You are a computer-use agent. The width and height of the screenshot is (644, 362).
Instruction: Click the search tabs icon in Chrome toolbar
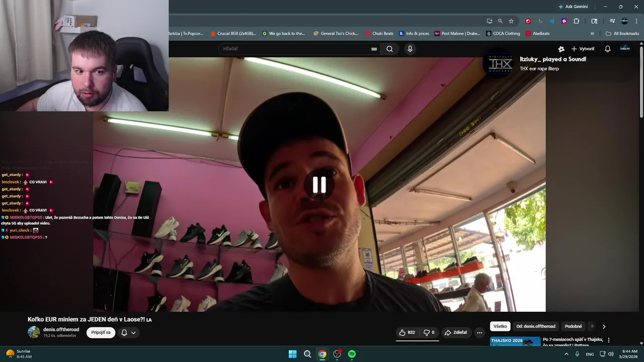594,21
